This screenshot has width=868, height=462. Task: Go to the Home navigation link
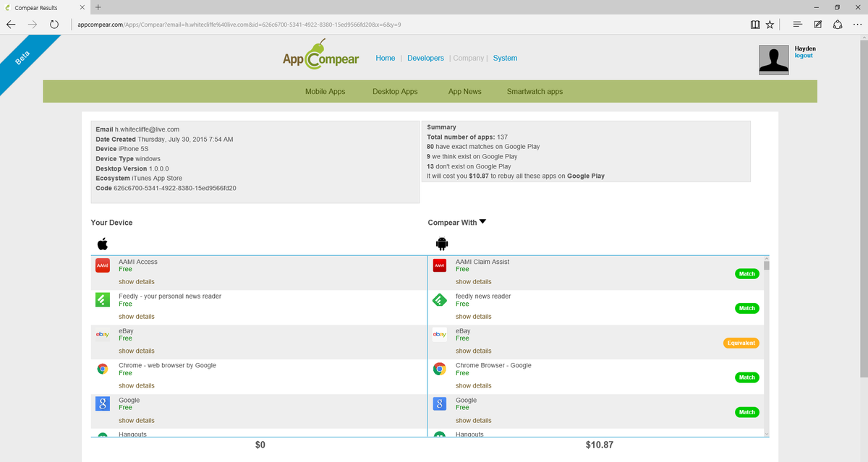pyautogui.click(x=386, y=58)
